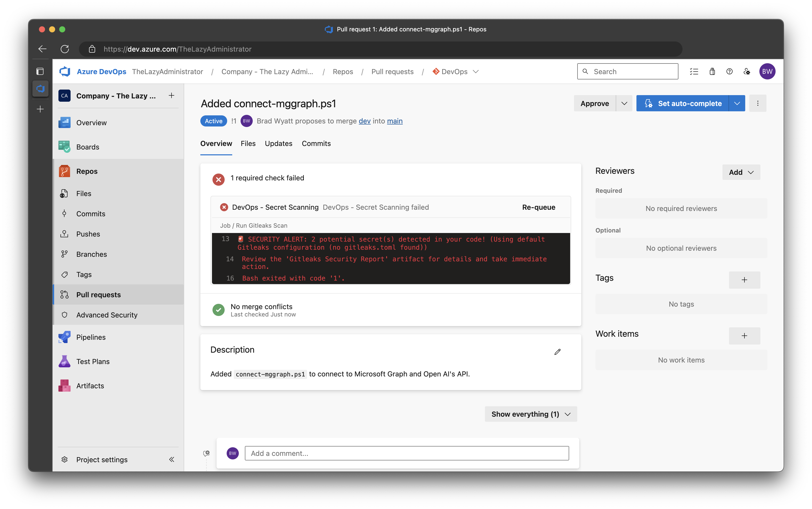Open Boards in the sidebar
812x509 pixels.
118,147
